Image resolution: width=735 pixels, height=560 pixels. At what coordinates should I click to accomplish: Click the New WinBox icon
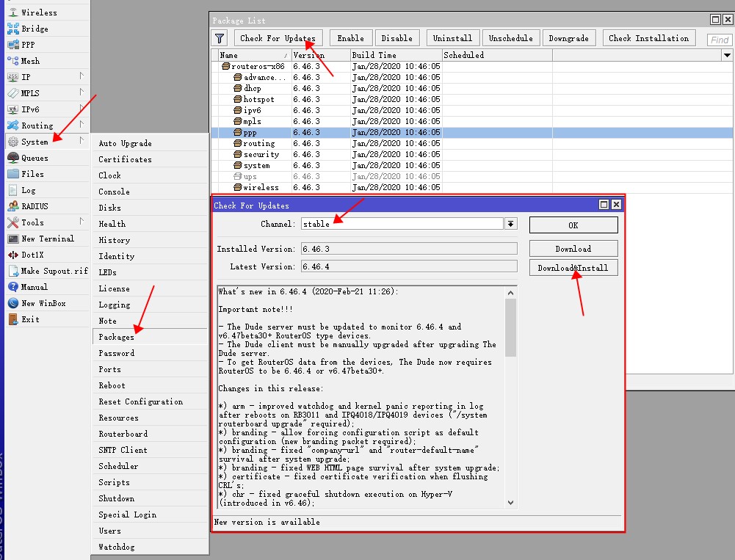point(13,303)
